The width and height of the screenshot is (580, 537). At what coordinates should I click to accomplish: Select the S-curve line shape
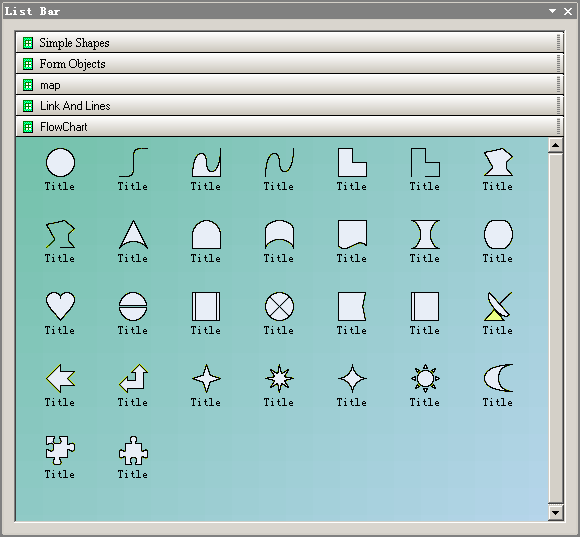(x=133, y=162)
